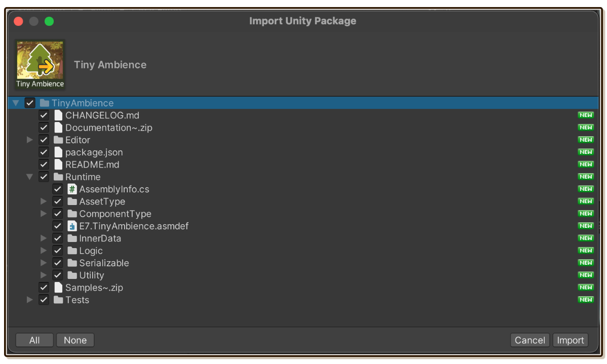Select the ComponentType folder row

[303, 214]
